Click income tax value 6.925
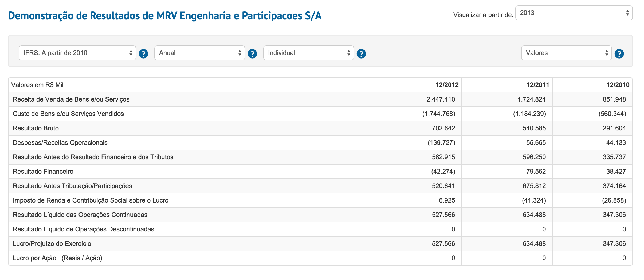644x280 pixels. pos(447,200)
